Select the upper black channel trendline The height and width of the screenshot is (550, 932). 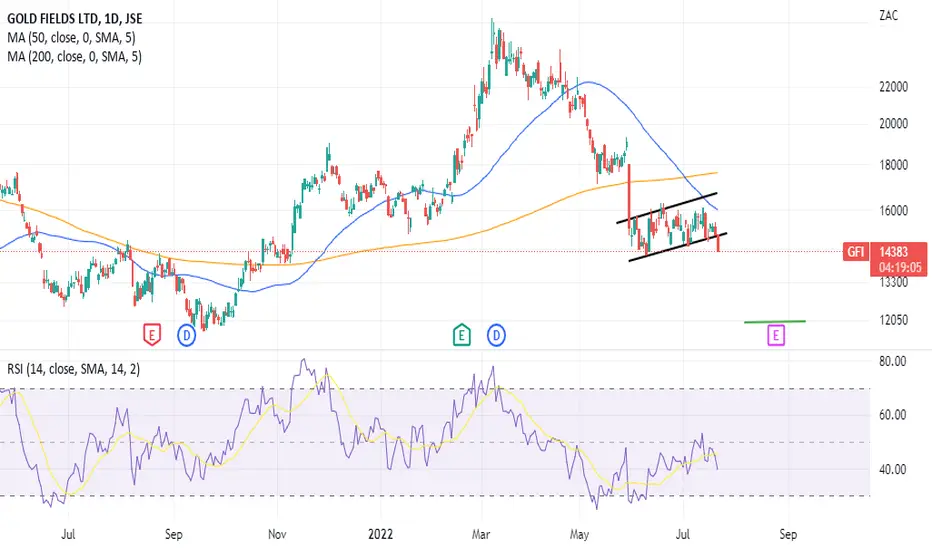(x=667, y=208)
